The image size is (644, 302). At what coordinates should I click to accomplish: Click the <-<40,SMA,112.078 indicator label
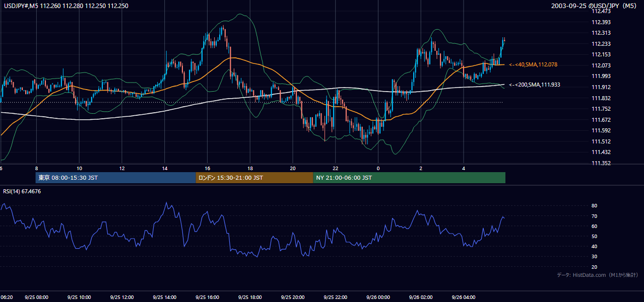tap(533, 64)
